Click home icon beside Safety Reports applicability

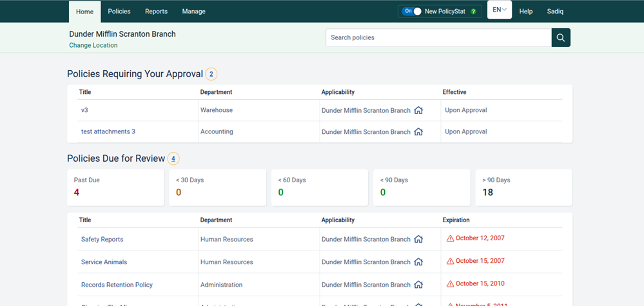(x=418, y=239)
